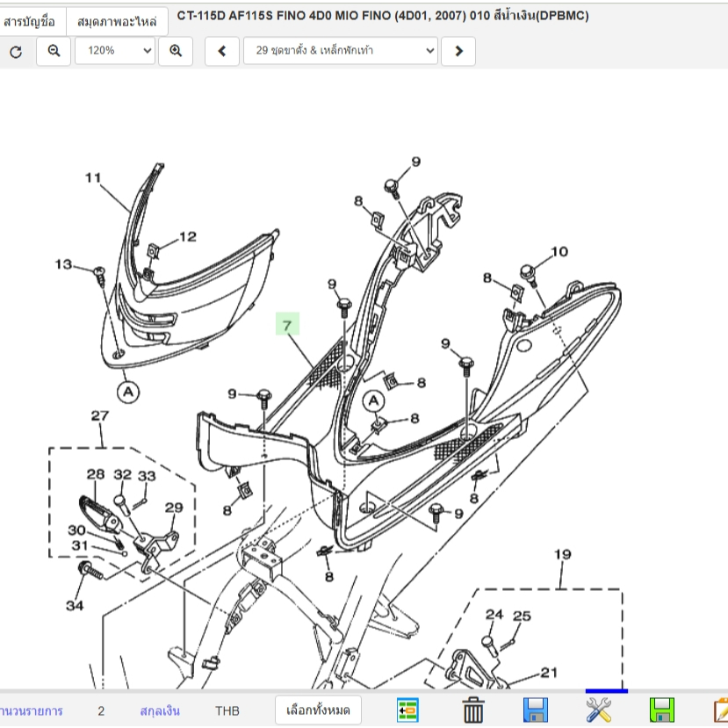Select part number 32 in footrest group
Image resolution: width=728 pixels, height=728 pixels.
[123, 474]
